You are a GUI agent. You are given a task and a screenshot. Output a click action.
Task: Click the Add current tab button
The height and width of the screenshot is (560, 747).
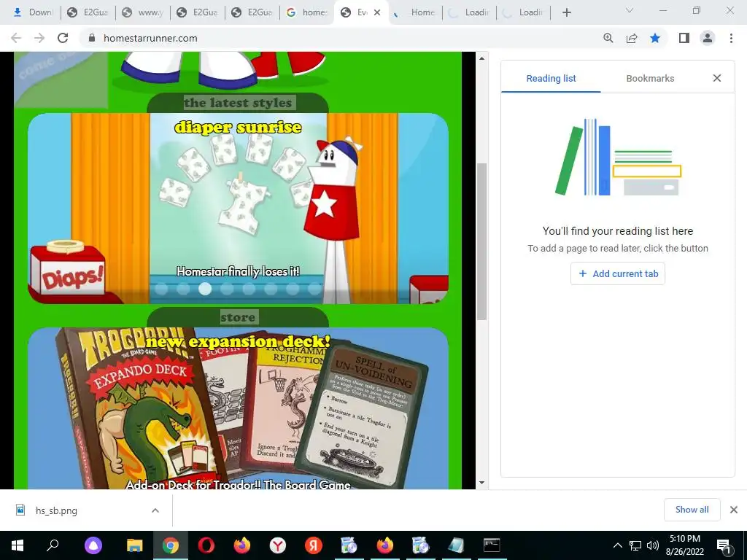coord(618,274)
